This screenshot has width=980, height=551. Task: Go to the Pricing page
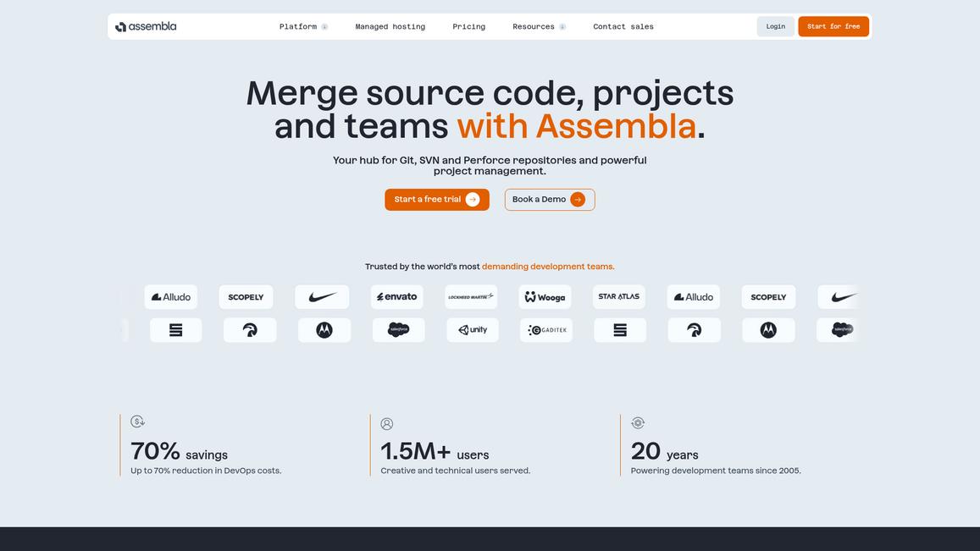pyautogui.click(x=468, y=27)
